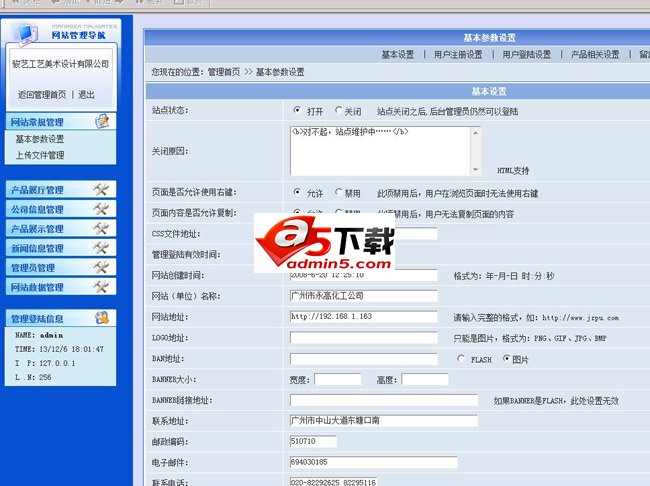The width and height of the screenshot is (650, 486).
Task: Open the 用户注册设置 tab
Action: [x=458, y=54]
